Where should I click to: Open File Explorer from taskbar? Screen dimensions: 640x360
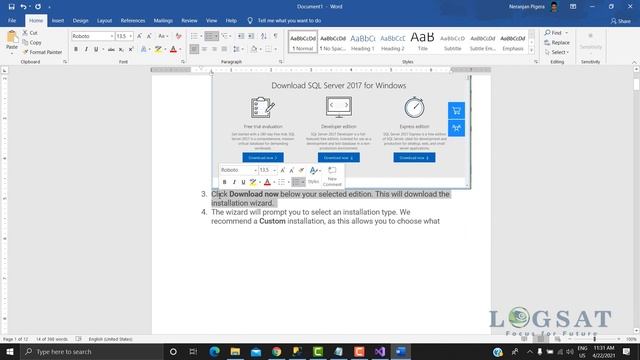pyautogui.click(x=235, y=351)
